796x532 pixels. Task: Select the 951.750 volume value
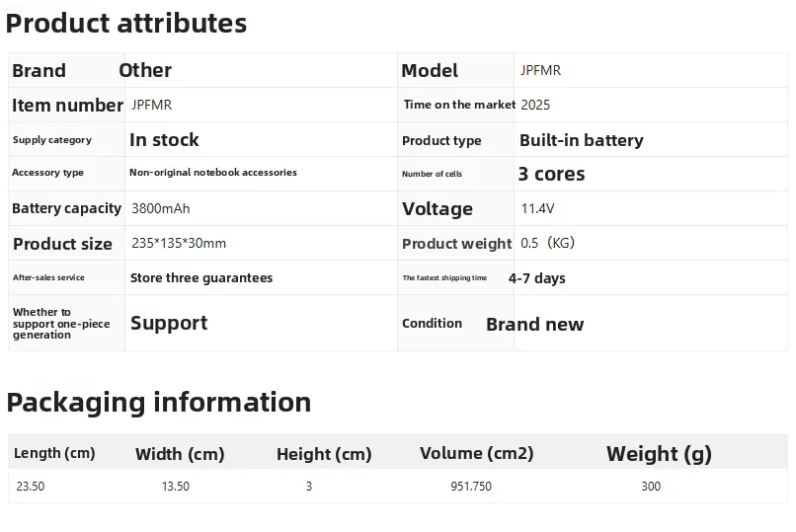point(470,487)
